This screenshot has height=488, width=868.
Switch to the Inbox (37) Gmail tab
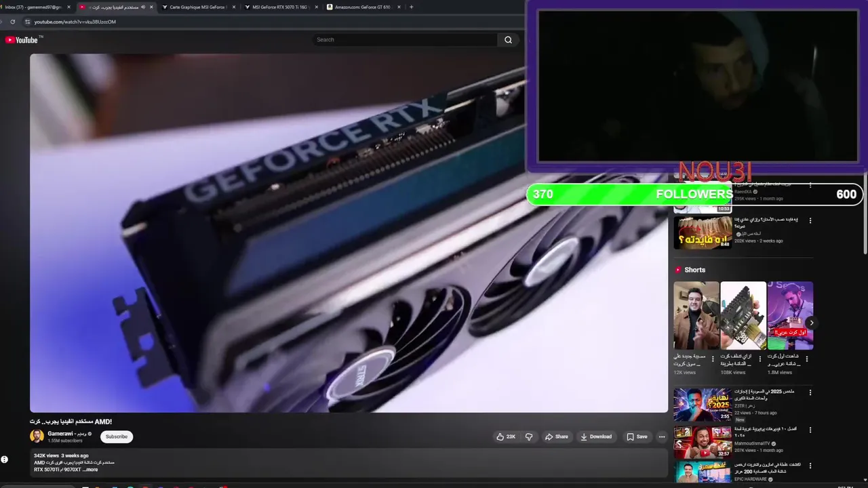pyautogui.click(x=33, y=7)
